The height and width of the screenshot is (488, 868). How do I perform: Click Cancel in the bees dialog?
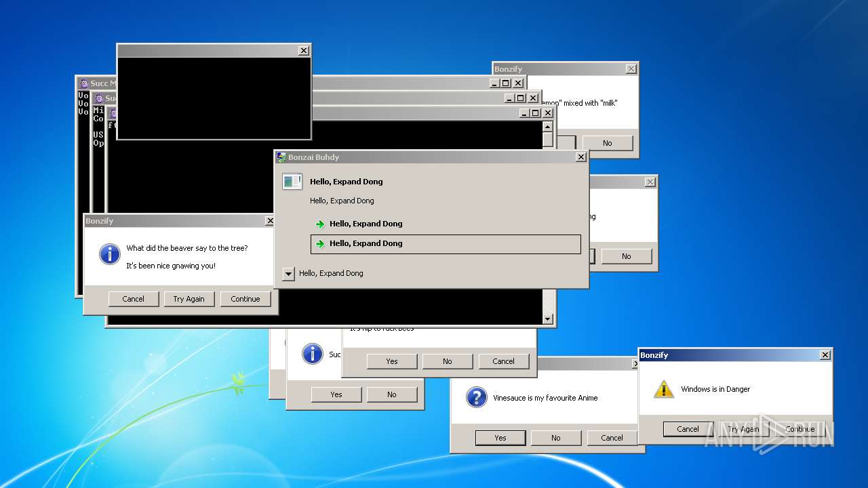pos(504,361)
